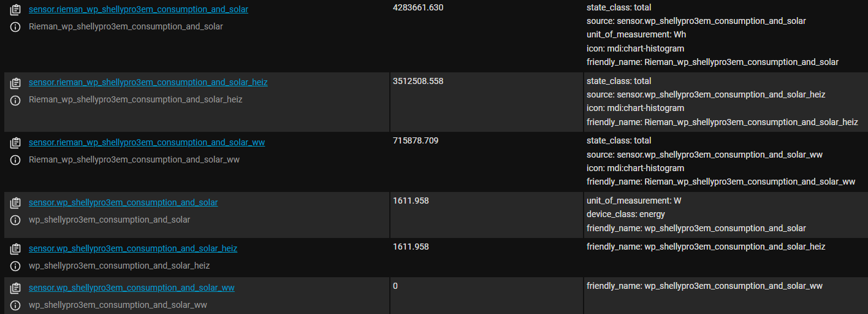The height and width of the screenshot is (314, 868).
Task: Open sensor.rieman_wp_shellypro3em_consumption_and_solar entity link
Action: 138,10
